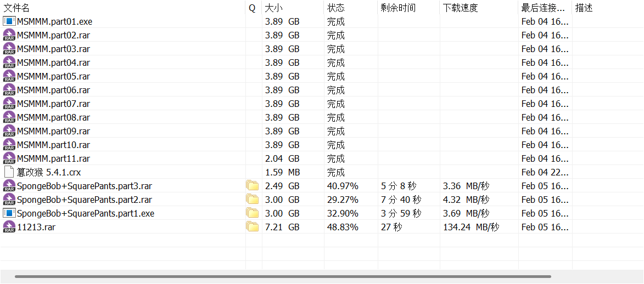Select the file name MSMMM.part07.rar
This screenshot has height=284, width=644.
(x=53, y=104)
